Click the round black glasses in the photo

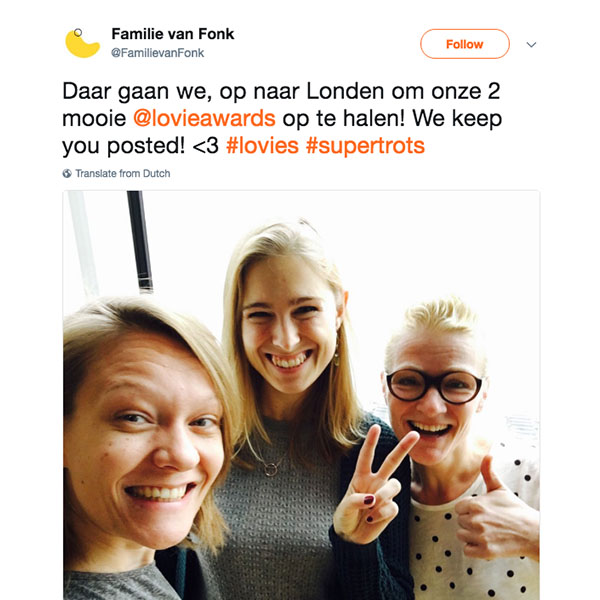click(434, 385)
